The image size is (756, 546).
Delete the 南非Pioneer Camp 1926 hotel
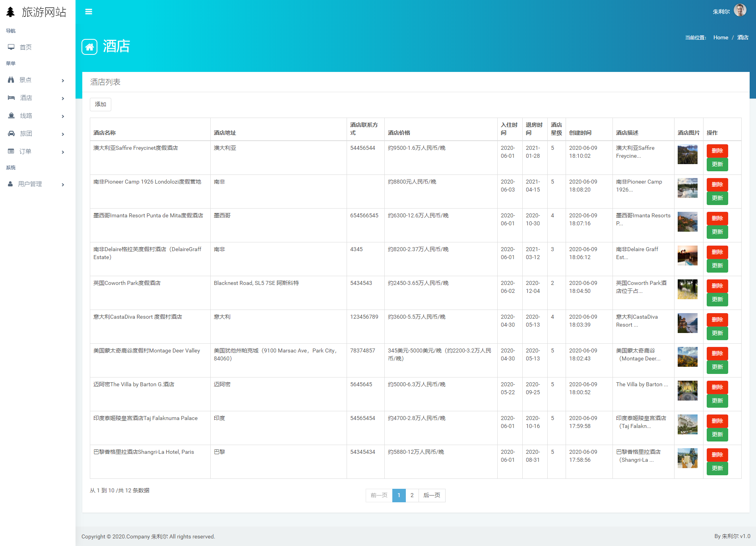point(717,185)
